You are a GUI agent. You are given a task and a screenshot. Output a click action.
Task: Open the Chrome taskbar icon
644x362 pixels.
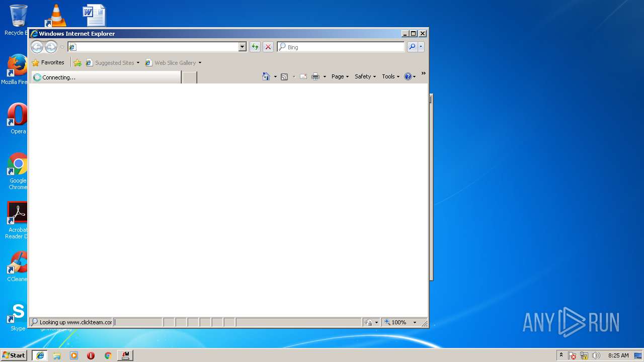108,355
